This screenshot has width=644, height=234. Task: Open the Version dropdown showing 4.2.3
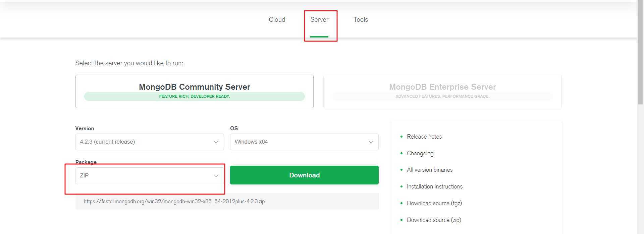[150, 142]
